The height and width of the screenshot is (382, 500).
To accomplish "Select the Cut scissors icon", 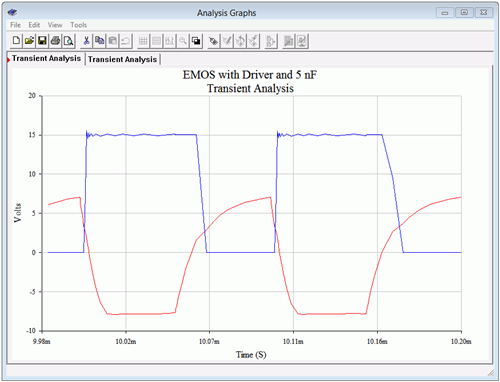I will coord(86,41).
